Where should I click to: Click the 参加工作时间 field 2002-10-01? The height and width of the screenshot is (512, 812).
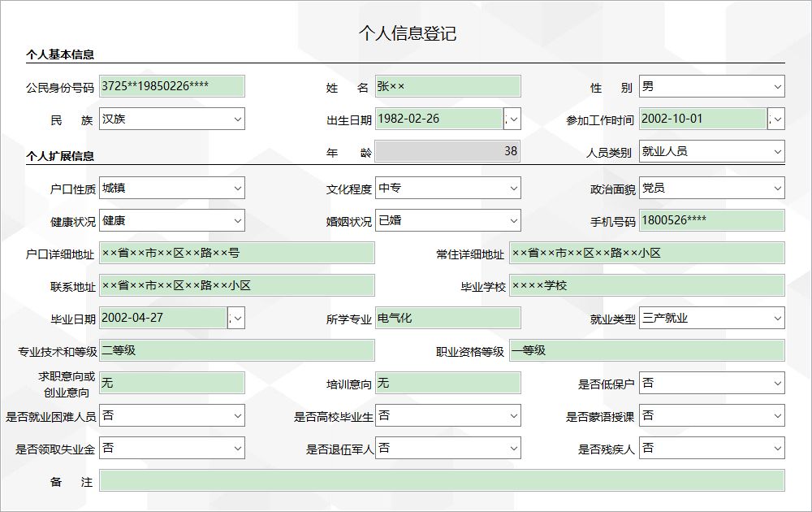coord(702,119)
